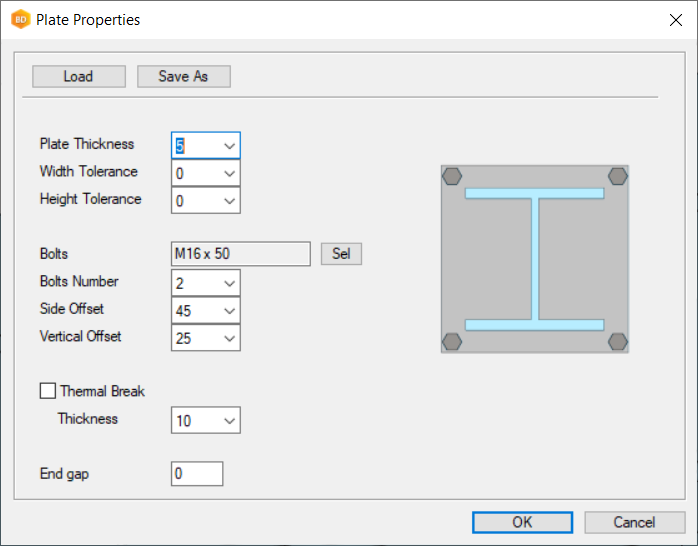Expand the Vertical Offset dropdown
This screenshot has width=698, height=546.
point(229,338)
